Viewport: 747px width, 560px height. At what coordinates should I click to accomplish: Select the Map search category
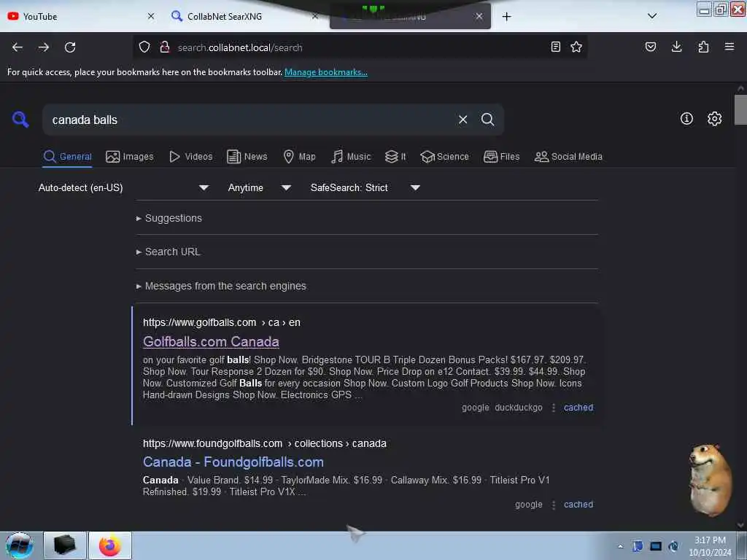[299, 156]
